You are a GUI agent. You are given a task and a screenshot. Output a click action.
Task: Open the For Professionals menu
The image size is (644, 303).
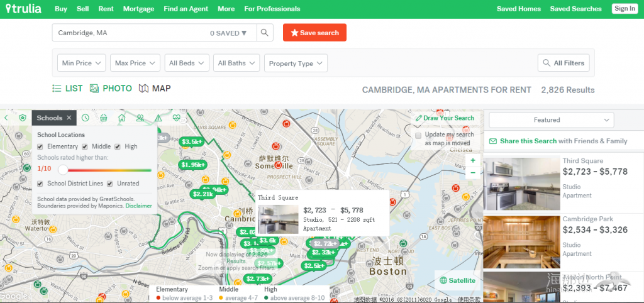tap(272, 9)
